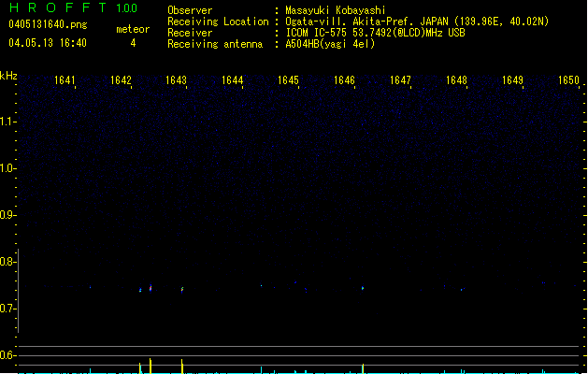Screen dimensions: 588x374
Task: Click the 1649 time axis label
Action: click(512, 80)
